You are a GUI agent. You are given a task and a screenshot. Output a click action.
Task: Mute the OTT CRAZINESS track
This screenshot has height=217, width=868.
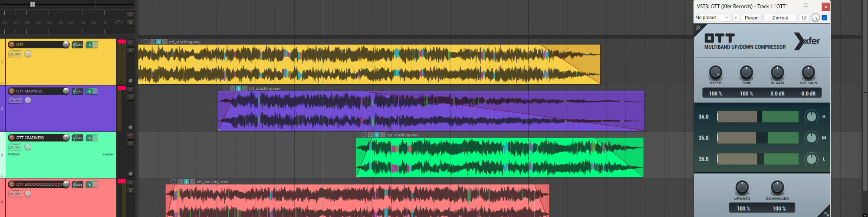(x=130, y=136)
